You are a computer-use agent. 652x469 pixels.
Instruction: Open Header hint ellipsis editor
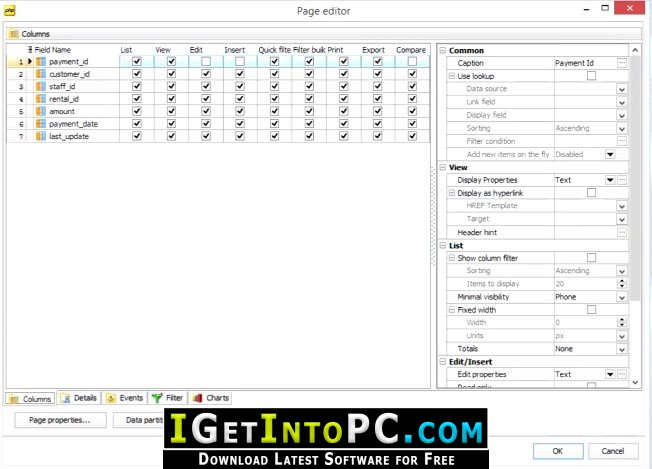tap(622, 232)
